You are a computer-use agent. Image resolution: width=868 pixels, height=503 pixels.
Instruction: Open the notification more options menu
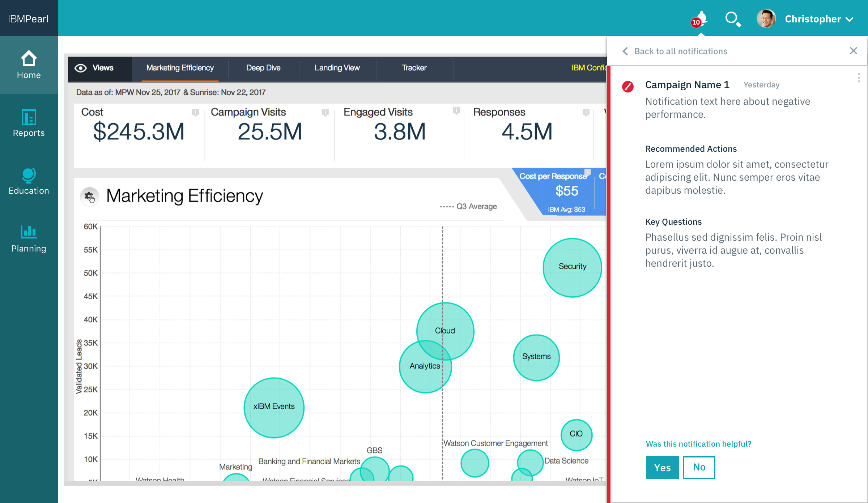click(859, 78)
